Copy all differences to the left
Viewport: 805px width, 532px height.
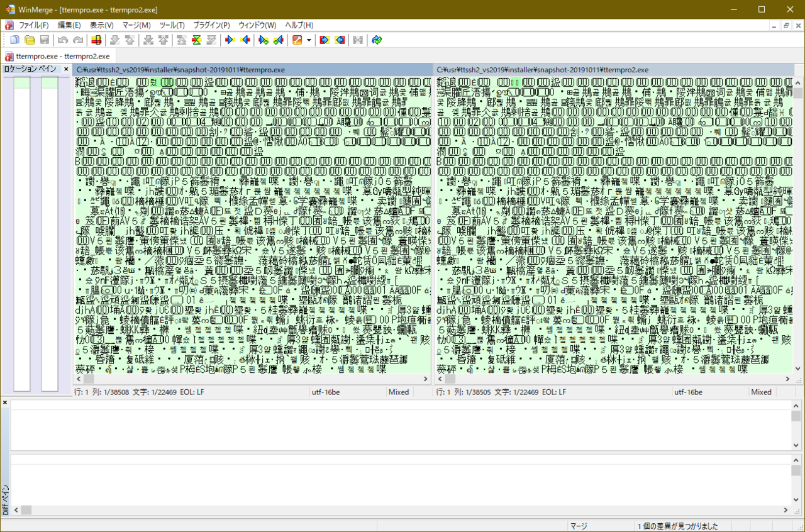coord(340,40)
